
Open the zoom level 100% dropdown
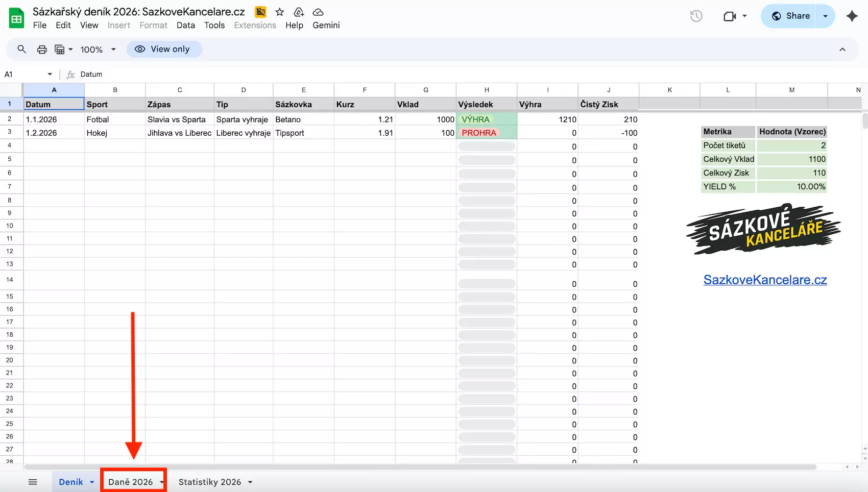tap(97, 49)
